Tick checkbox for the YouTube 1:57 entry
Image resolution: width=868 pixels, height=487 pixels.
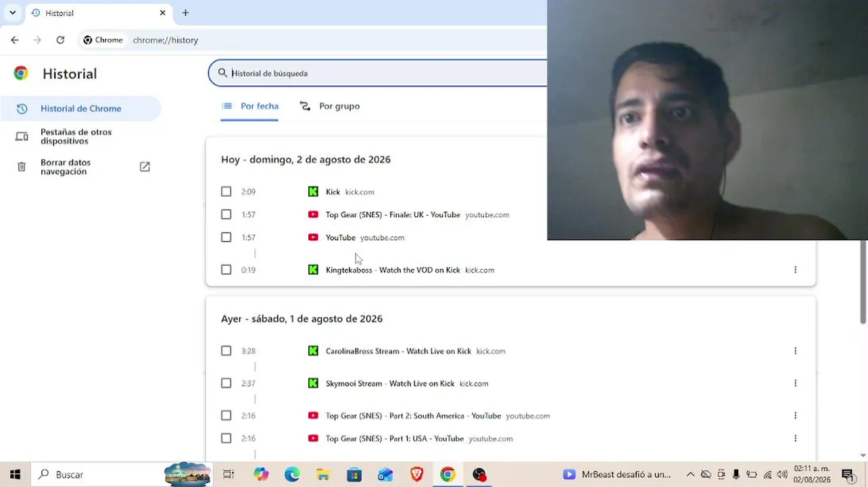click(226, 238)
